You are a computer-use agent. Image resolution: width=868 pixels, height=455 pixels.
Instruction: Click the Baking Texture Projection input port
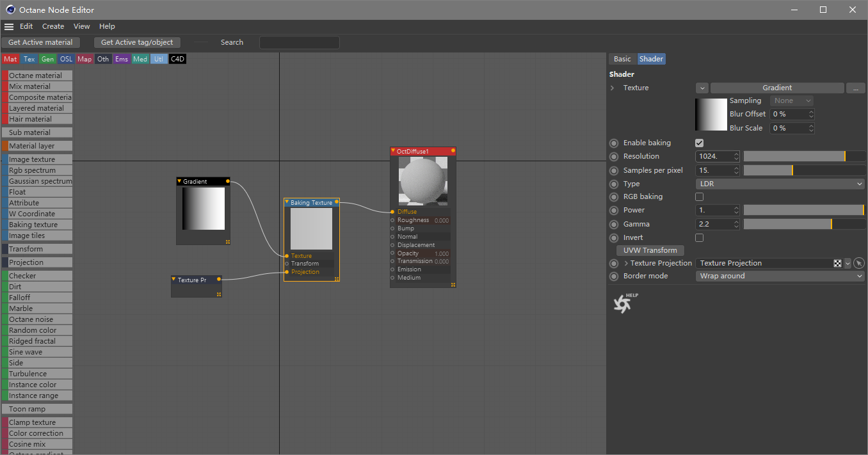pos(286,272)
